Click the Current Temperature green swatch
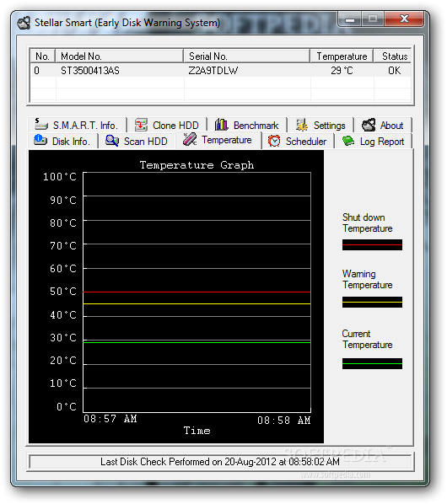This screenshot has width=447, height=504. pos(372,363)
